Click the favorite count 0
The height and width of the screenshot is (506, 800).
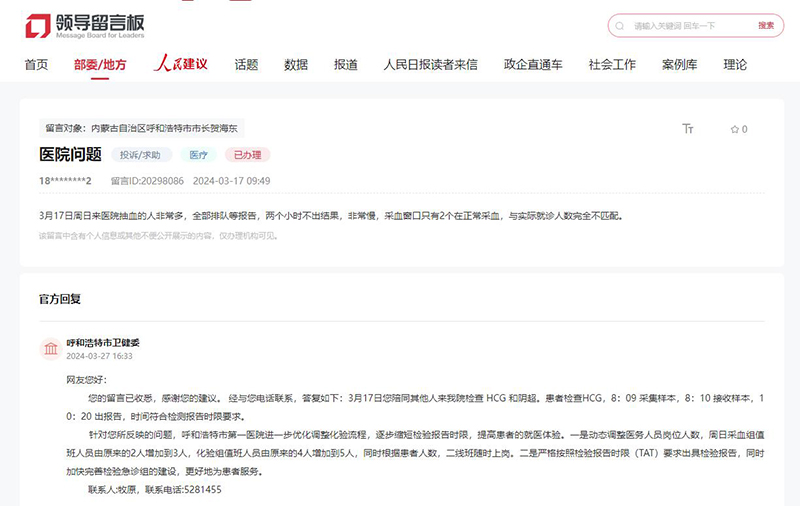click(x=744, y=129)
